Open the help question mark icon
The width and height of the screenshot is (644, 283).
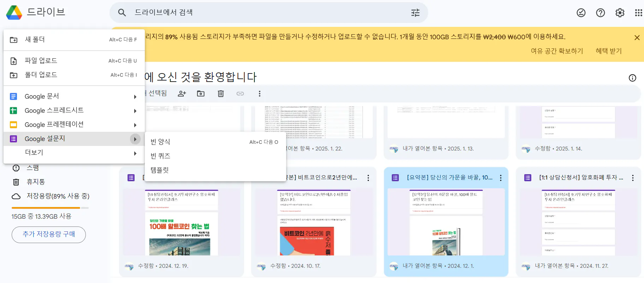click(x=601, y=13)
